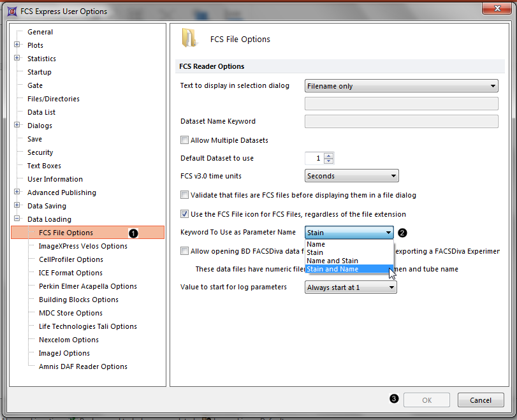Click the Dataset Name Keyword text field
The width and height of the screenshot is (517, 420).
(401, 122)
